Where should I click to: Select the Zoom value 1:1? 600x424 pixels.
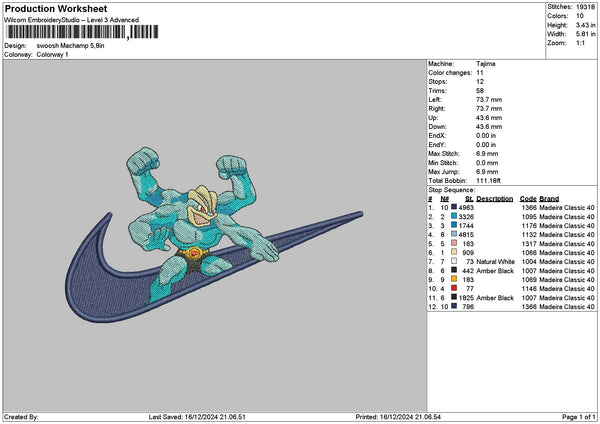(580, 43)
